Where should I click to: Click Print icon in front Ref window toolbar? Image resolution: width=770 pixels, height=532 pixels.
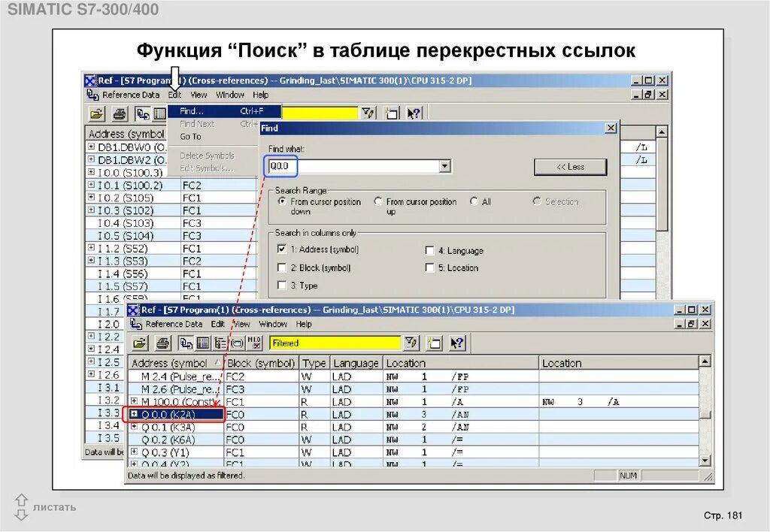tap(162, 343)
